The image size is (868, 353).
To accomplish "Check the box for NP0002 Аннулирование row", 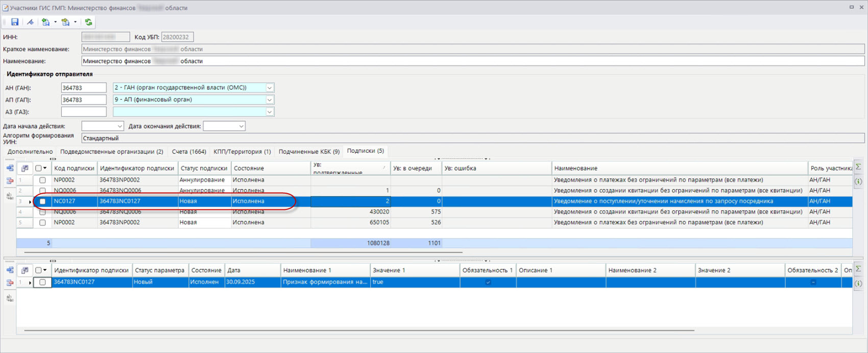I will tap(42, 180).
